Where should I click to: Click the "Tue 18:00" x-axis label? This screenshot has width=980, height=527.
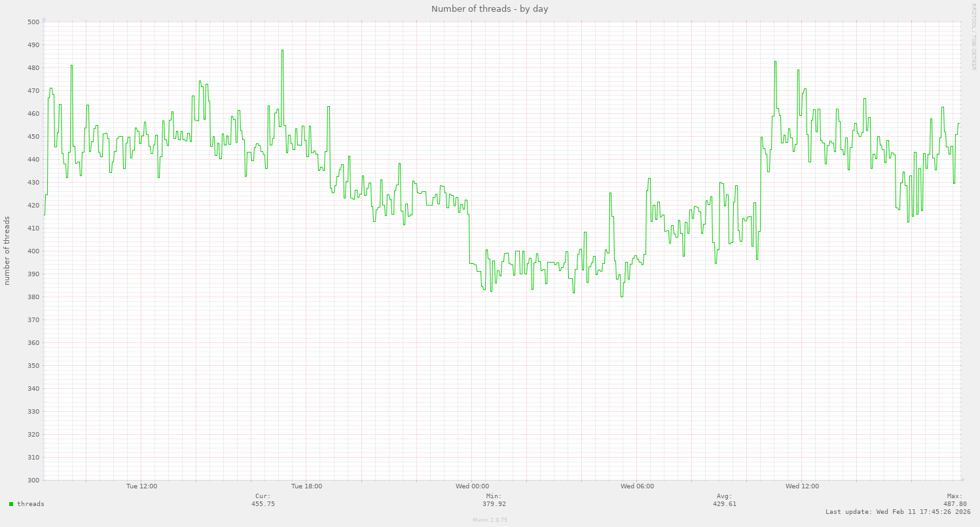(x=306, y=486)
